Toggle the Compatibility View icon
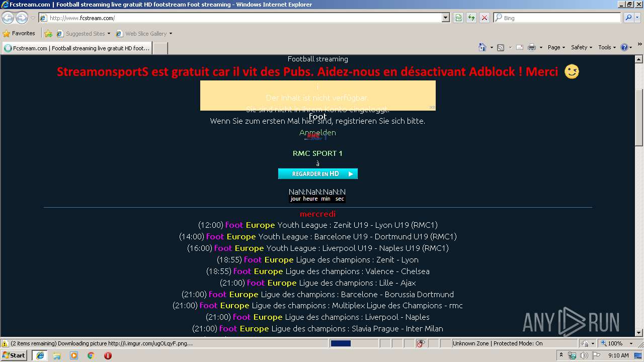The image size is (644, 362). pyautogui.click(x=458, y=18)
